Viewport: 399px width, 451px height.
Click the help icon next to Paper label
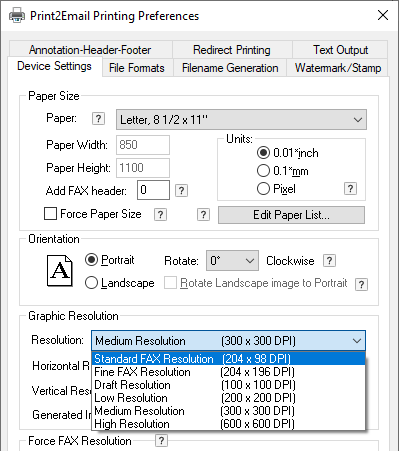(x=98, y=119)
